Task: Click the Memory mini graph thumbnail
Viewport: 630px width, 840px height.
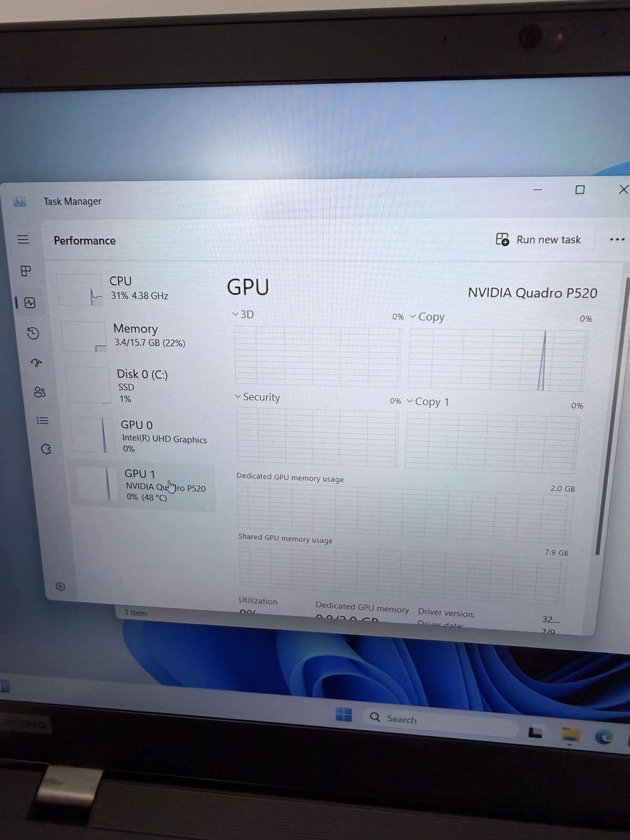Action: 84,337
